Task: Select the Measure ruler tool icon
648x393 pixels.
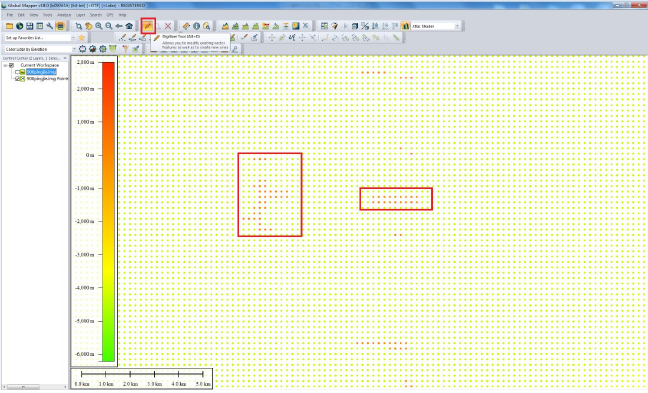Action: [x=186, y=26]
